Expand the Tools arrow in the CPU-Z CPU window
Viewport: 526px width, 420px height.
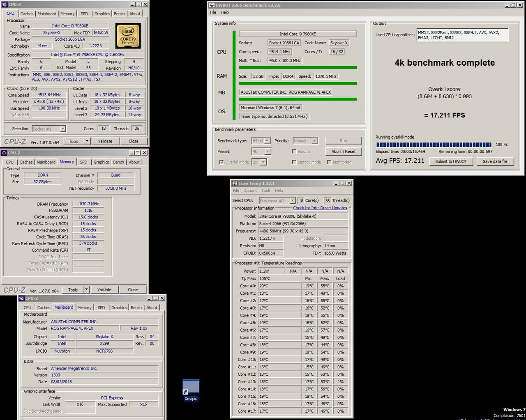[x=87, y=141]
